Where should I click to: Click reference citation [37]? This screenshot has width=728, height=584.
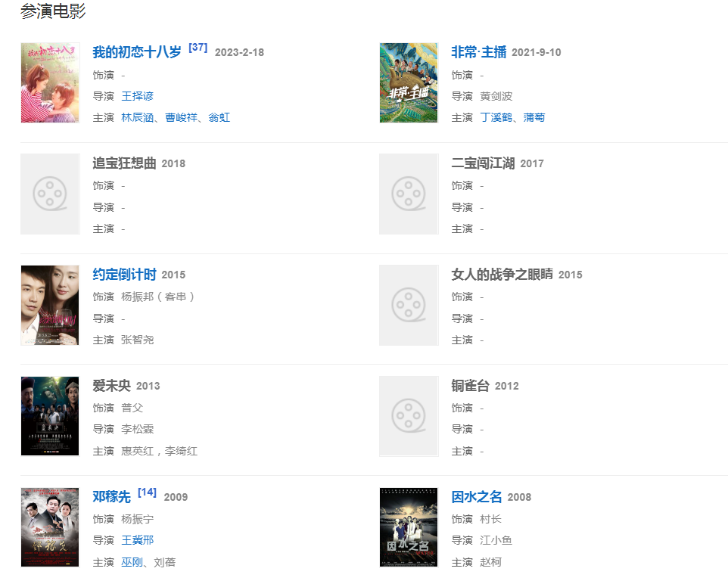pos(198,48)
